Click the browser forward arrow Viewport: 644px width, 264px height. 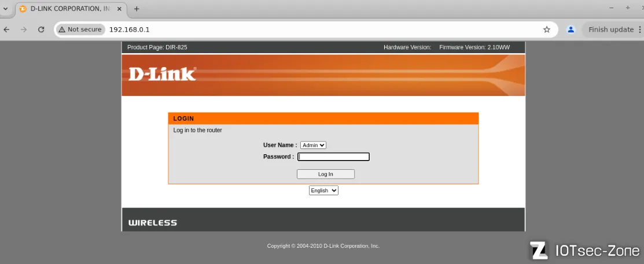tap(24, 29)
